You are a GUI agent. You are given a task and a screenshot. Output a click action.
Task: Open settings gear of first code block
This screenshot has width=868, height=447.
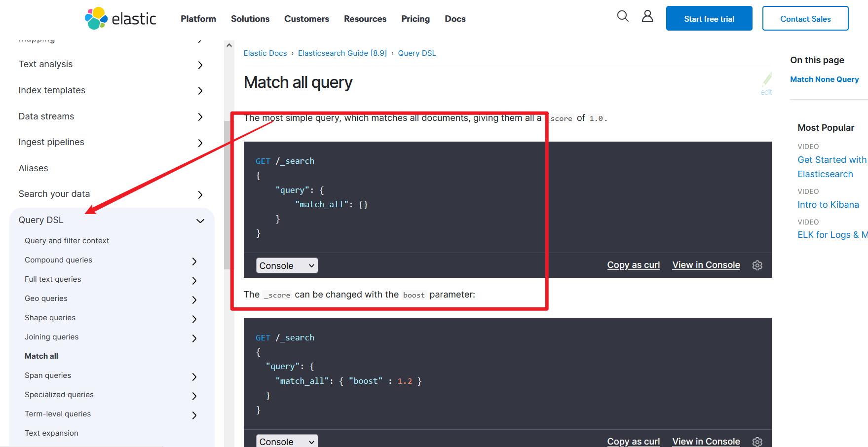pos(757,265)
